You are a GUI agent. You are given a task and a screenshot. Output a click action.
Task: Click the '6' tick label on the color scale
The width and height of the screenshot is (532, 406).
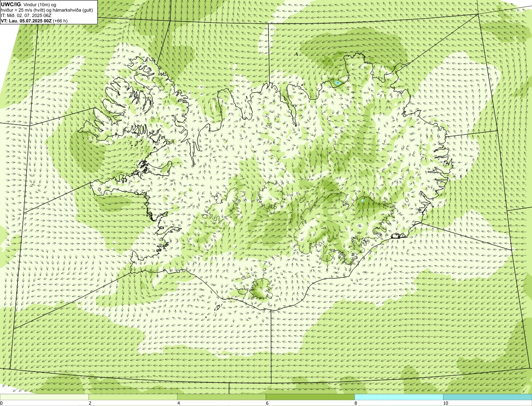point(267,404)
